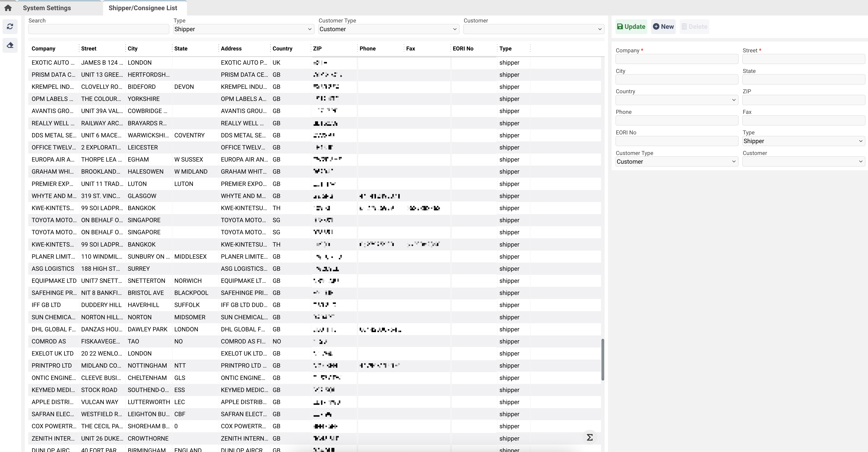This screenshot has width=868, height=452.
Task: Click the Search input field
Action: (98, 29)
